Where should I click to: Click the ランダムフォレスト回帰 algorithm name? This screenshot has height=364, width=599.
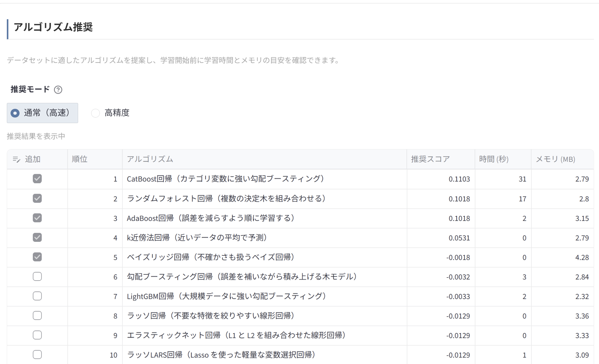click(227, 198)
